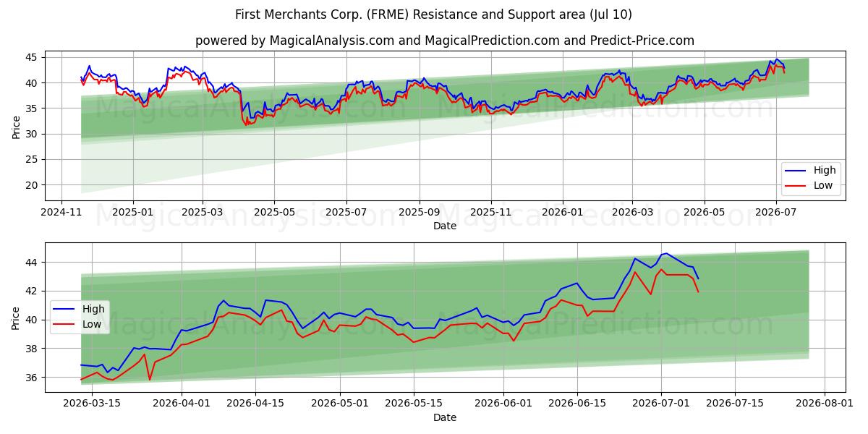The image size is (868, 434).
Task: Click the 2026-04-01 tick label
Action: 181,404
